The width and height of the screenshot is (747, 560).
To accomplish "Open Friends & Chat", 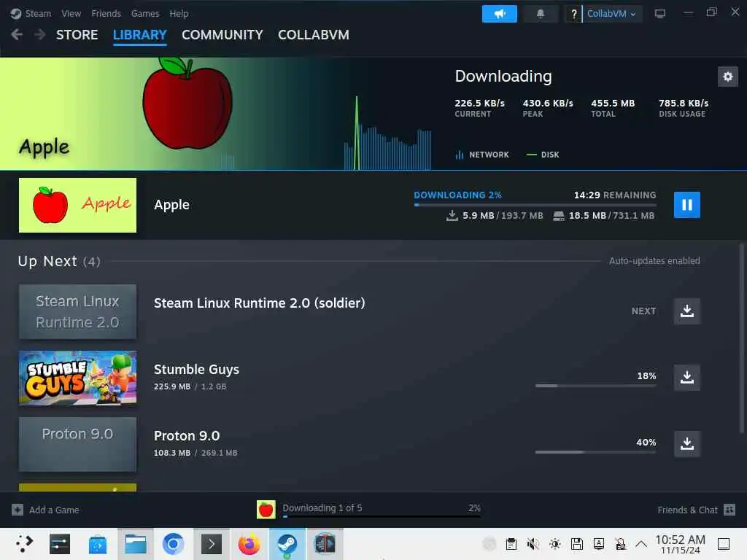I will (x=687, y=510).
